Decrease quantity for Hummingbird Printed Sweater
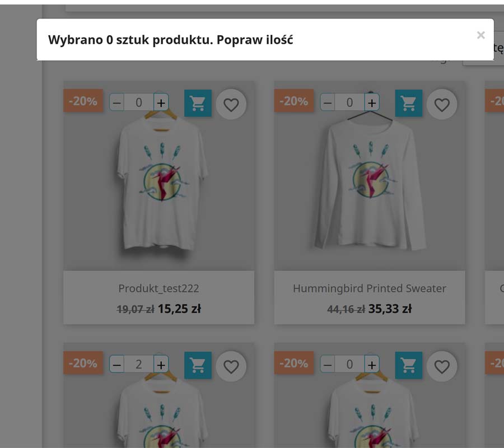 coord(328,102)
